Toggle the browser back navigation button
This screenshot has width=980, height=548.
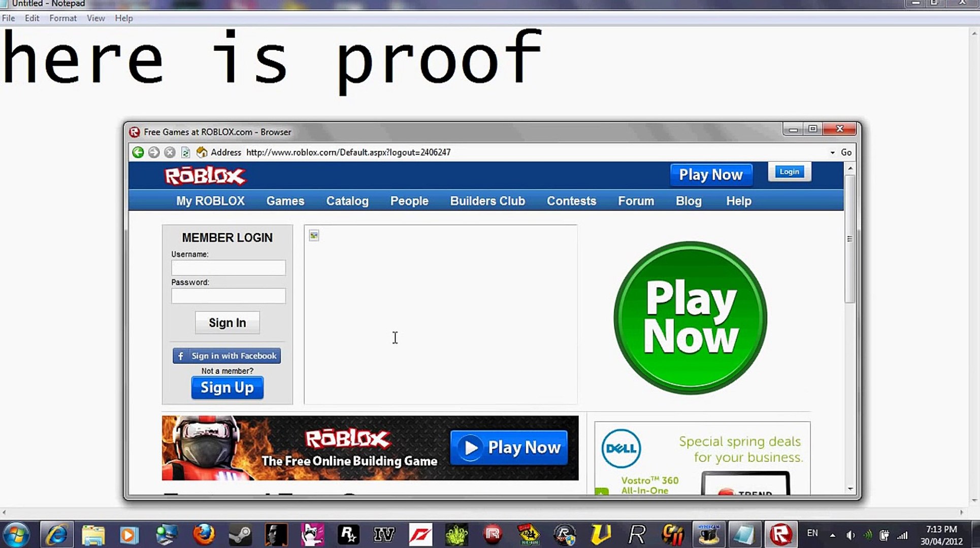(138, 152)
